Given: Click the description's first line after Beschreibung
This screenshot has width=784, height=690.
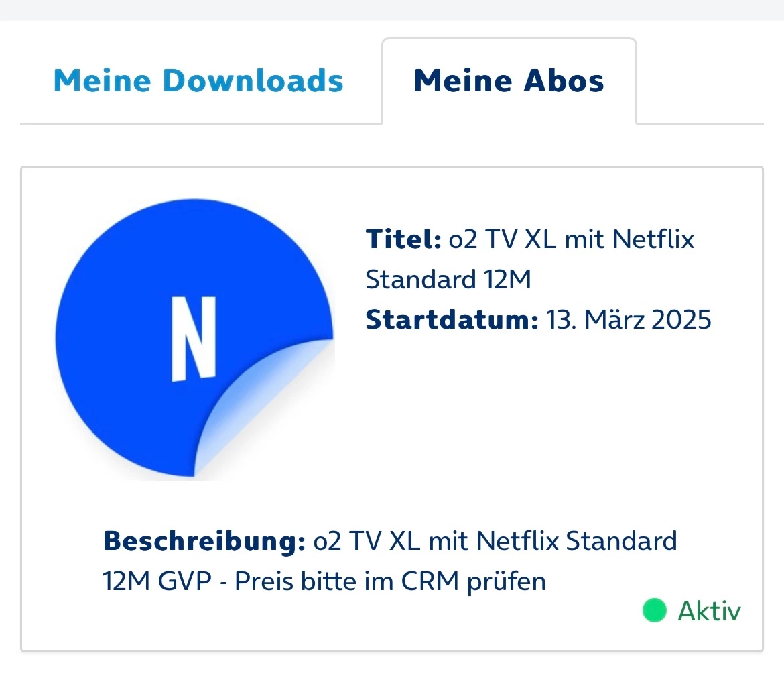Looking at the screenshot, I should (x=495, y=540).
